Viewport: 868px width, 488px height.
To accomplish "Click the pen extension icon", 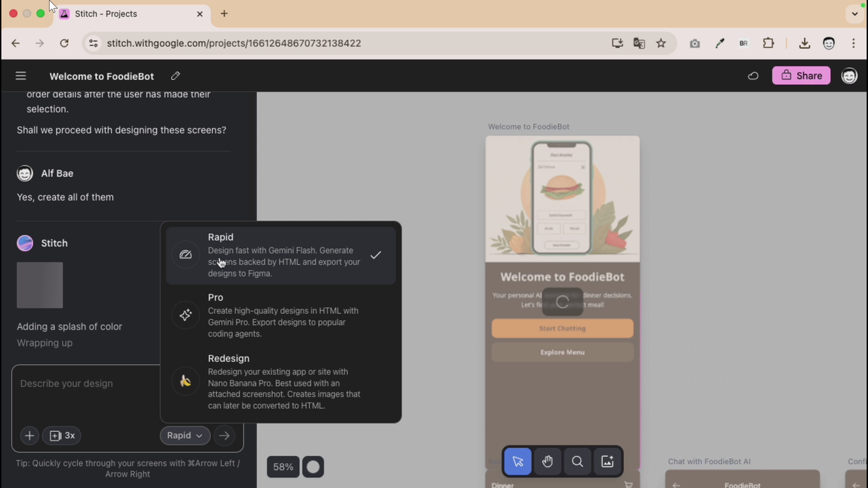I will point(719,43).
